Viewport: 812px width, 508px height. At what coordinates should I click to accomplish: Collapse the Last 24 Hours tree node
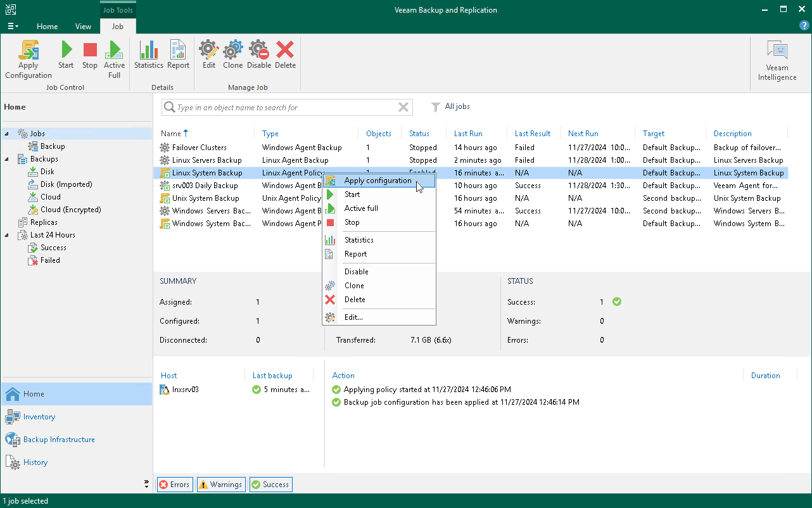coord(8,235)
